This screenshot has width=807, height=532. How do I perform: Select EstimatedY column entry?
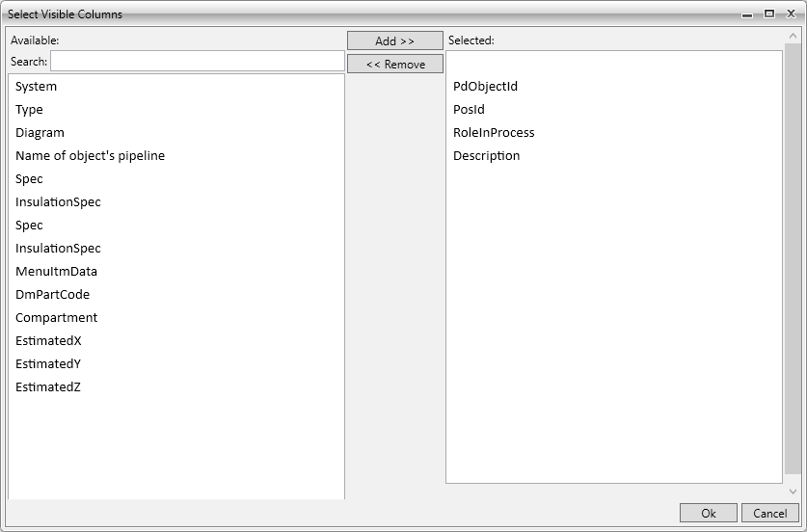[x=48, y=364]
